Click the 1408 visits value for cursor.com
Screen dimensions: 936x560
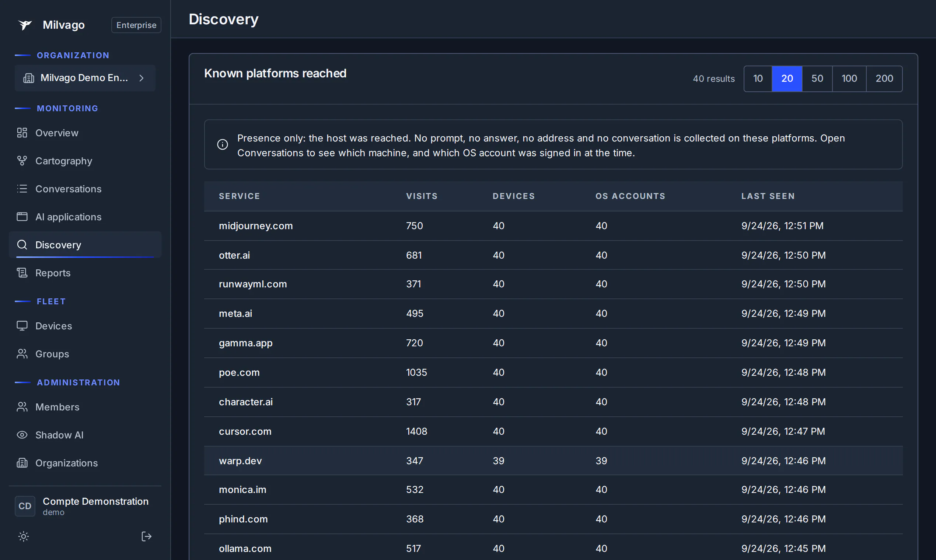click(417, 431)
